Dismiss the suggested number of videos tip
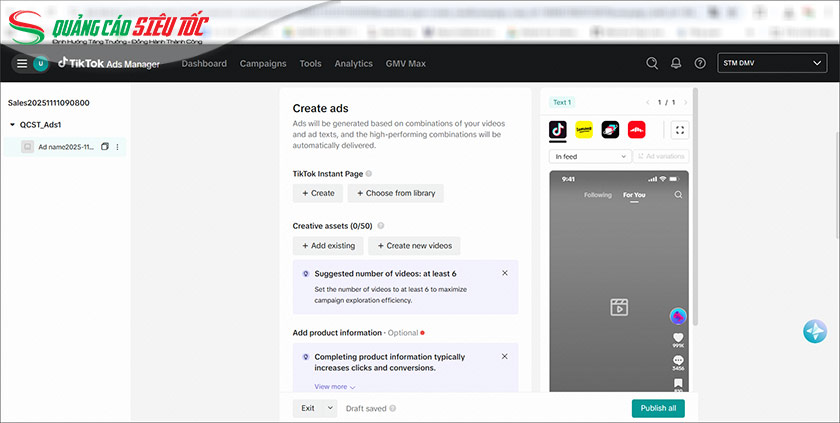Screen dimensions: 840x423 click(504, 273)
